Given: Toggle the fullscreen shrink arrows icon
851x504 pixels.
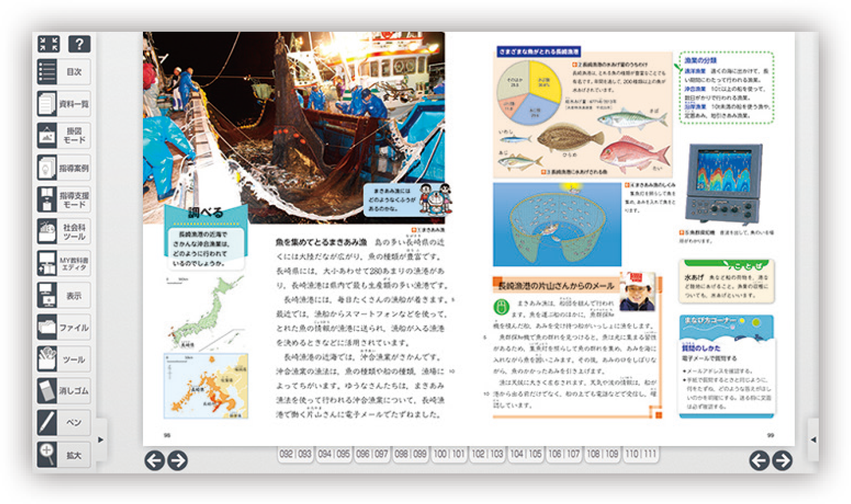Looking at the screenshot, I should pos(49,44).
